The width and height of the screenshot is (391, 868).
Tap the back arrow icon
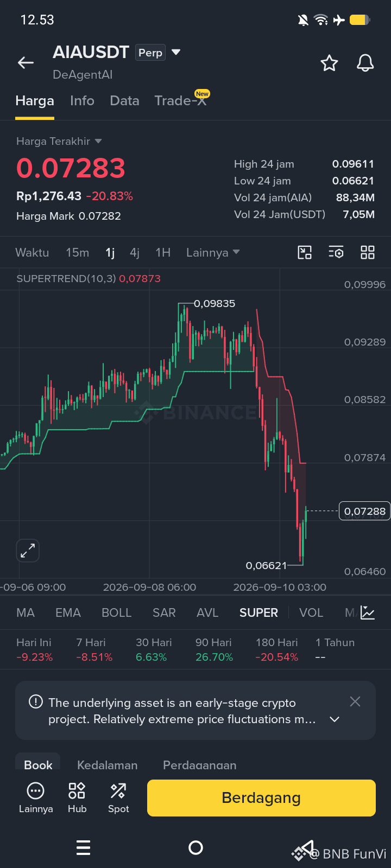click(26, 63)
